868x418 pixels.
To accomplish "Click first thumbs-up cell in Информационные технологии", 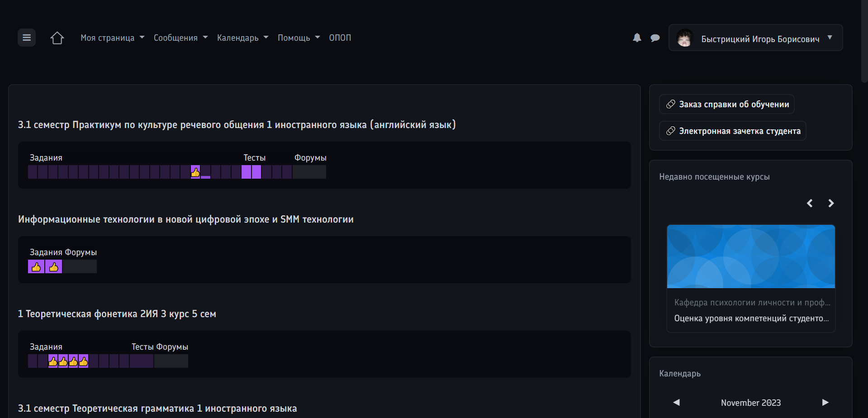I will click(36, 266).
